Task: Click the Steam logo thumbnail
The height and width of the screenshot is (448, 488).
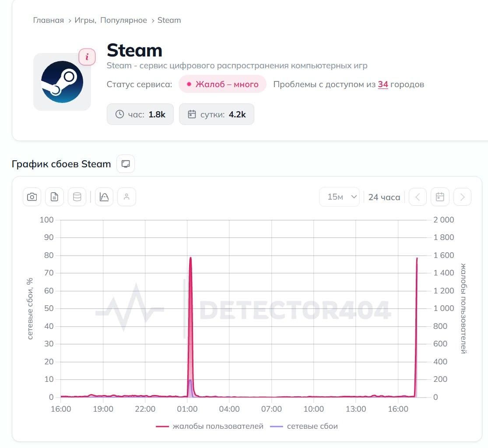Action: [62, 82]
